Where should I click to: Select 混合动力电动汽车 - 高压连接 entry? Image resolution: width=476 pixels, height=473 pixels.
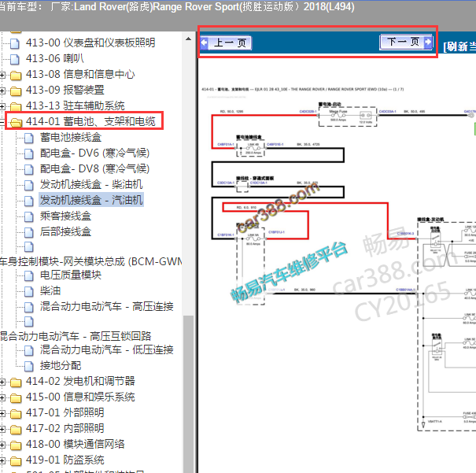pos(106,307)
